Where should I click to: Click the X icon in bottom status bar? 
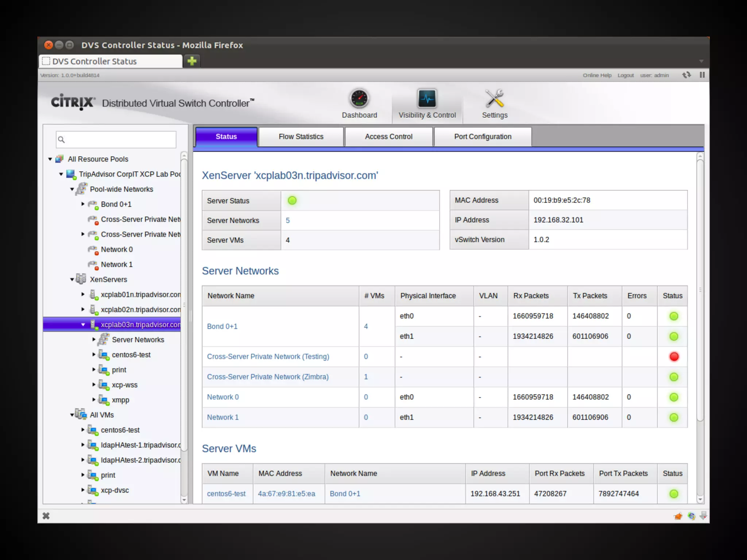(46, 516)
